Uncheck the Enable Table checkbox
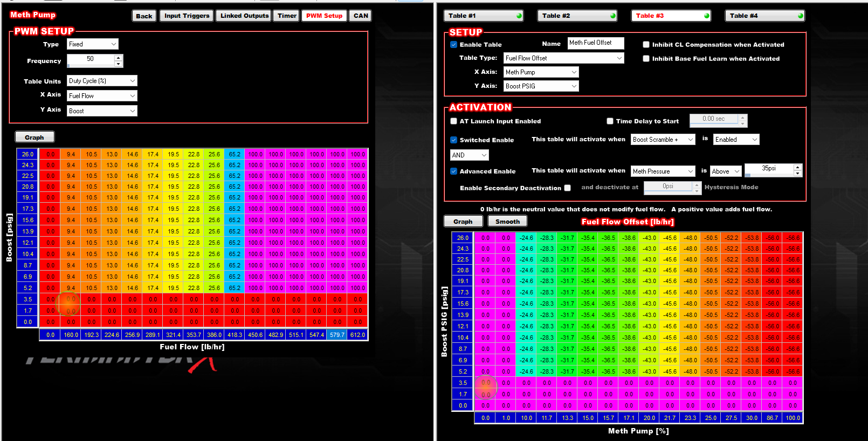Image resolution: width=868 pixels, height=441 pixels. click(x=453, y=45)
